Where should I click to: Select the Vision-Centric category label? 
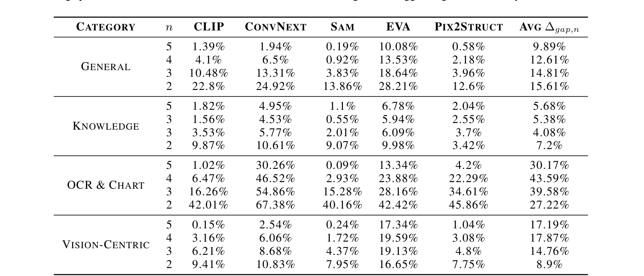point(106,245)
